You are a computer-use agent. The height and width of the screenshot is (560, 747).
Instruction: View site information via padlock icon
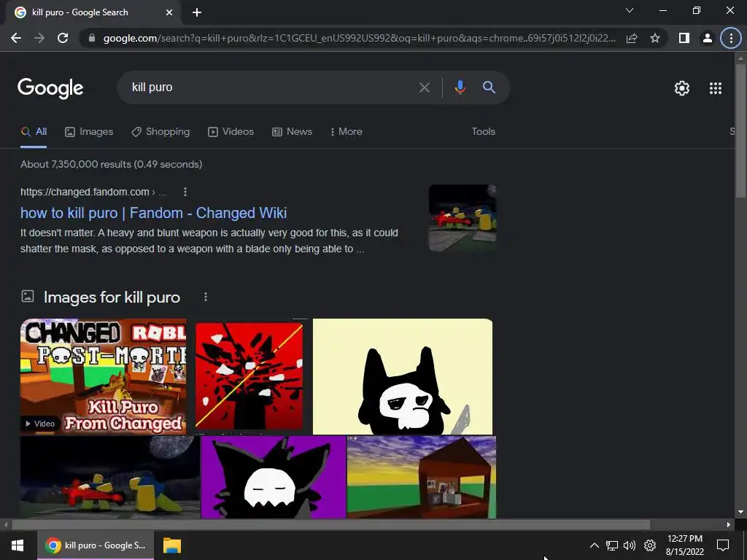92,38
